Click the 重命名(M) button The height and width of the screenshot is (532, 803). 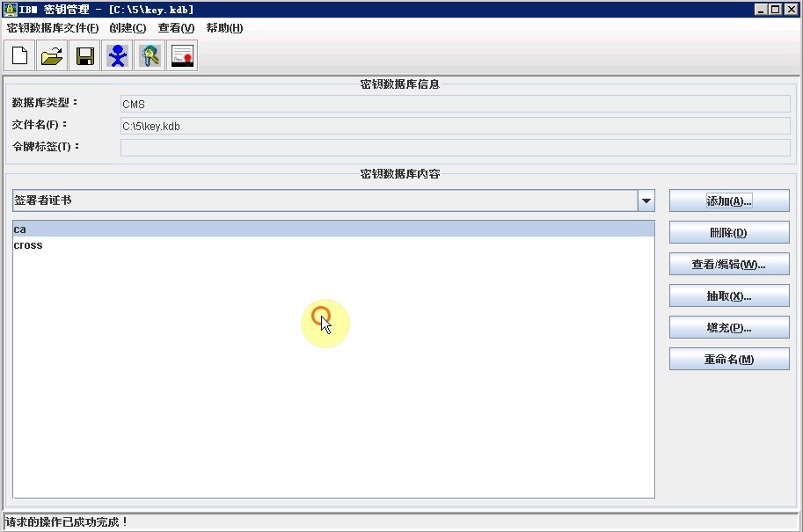tap(728, 360)
